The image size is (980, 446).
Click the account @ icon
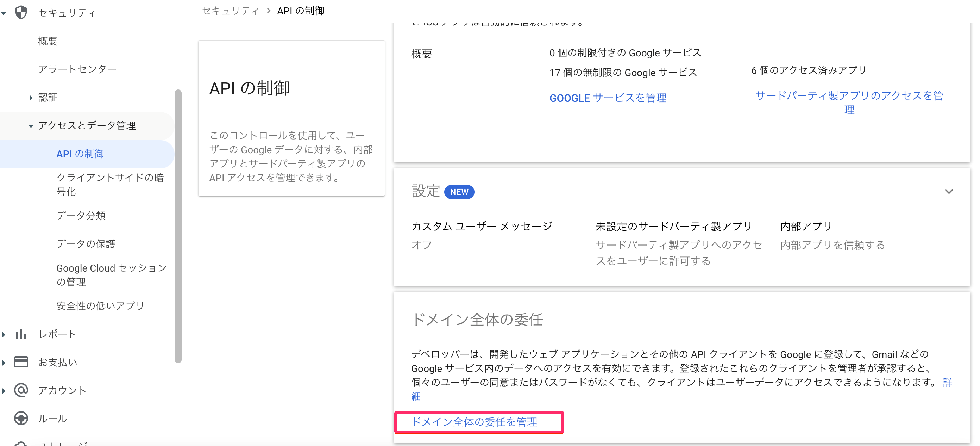click(21, 390)
